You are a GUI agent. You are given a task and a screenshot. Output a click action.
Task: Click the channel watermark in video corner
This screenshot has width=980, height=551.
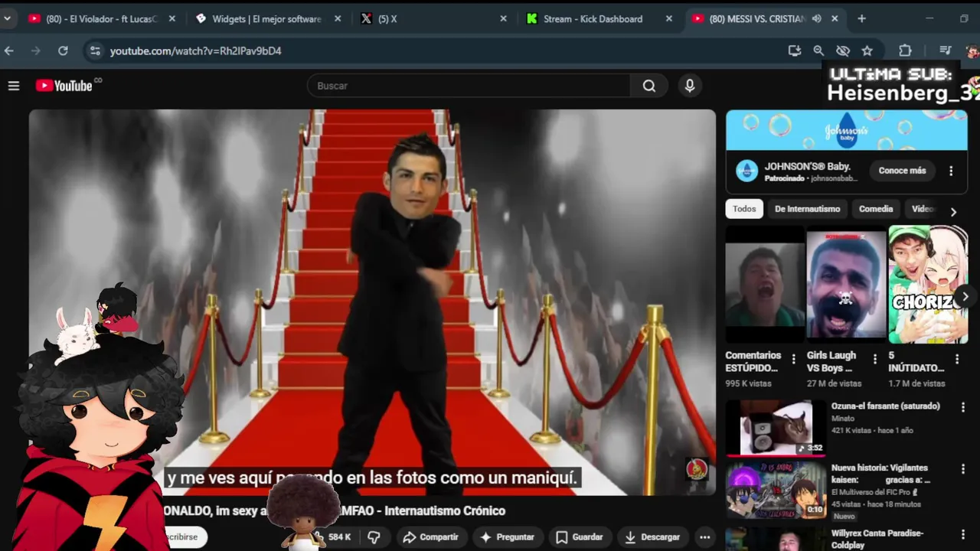pos(697,469)
